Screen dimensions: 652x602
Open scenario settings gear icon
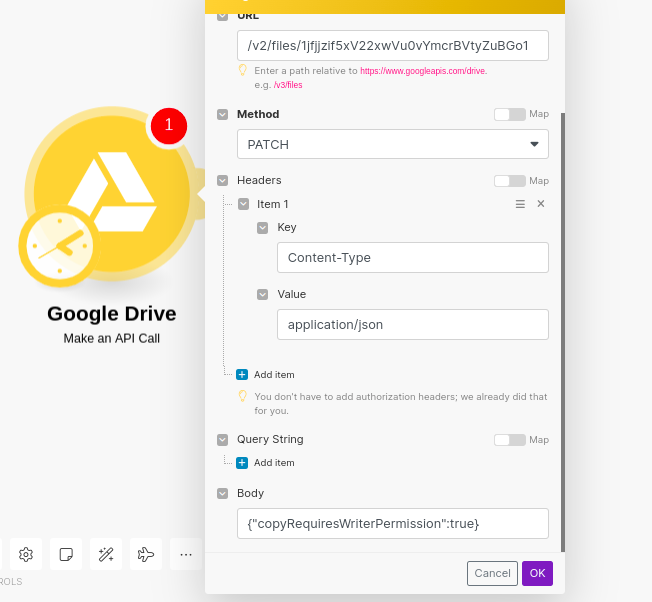[x=26, y=554]
